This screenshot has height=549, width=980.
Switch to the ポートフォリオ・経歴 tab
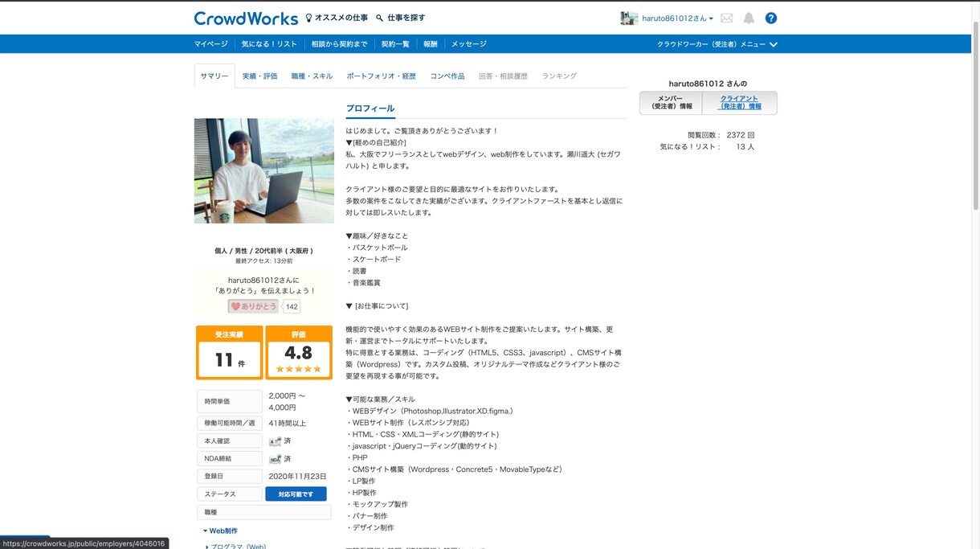pos(382,76)
